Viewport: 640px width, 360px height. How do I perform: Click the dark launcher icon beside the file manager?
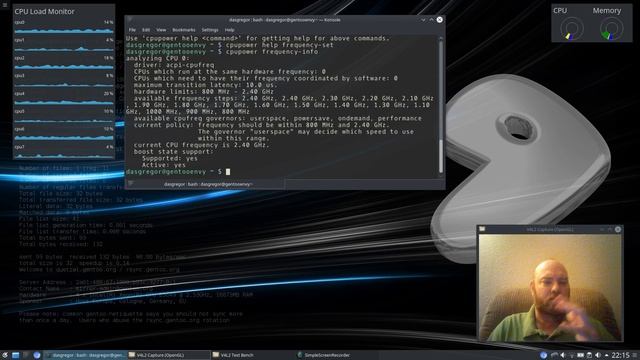coord(26,355)
